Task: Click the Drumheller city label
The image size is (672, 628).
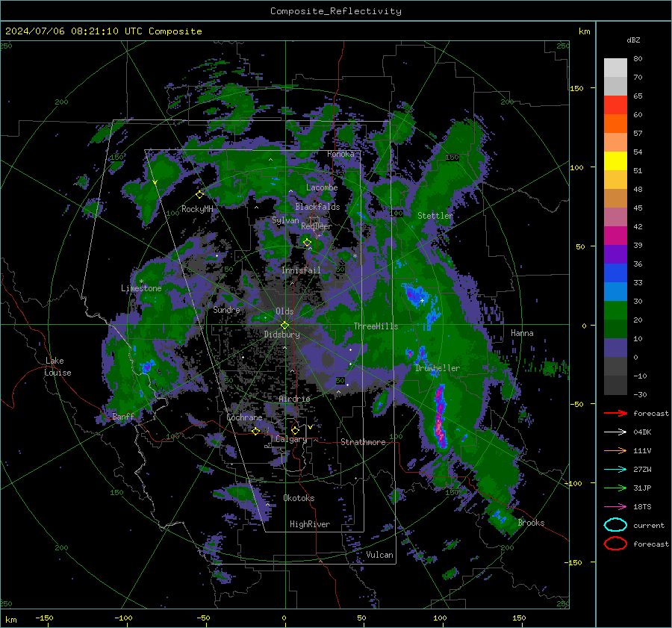Action: (438, 368)
